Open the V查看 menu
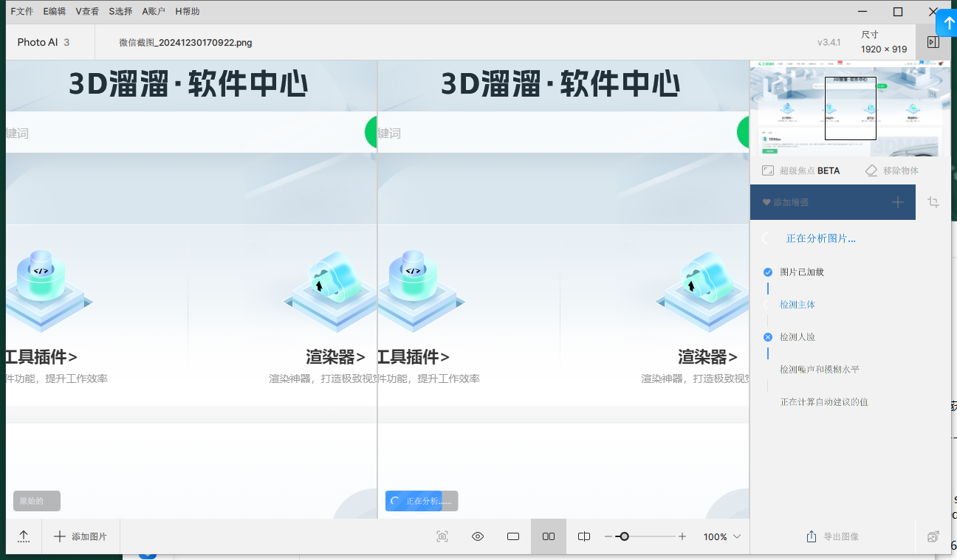The width and height of the screenshot is (957, 560). click(87, 11)
